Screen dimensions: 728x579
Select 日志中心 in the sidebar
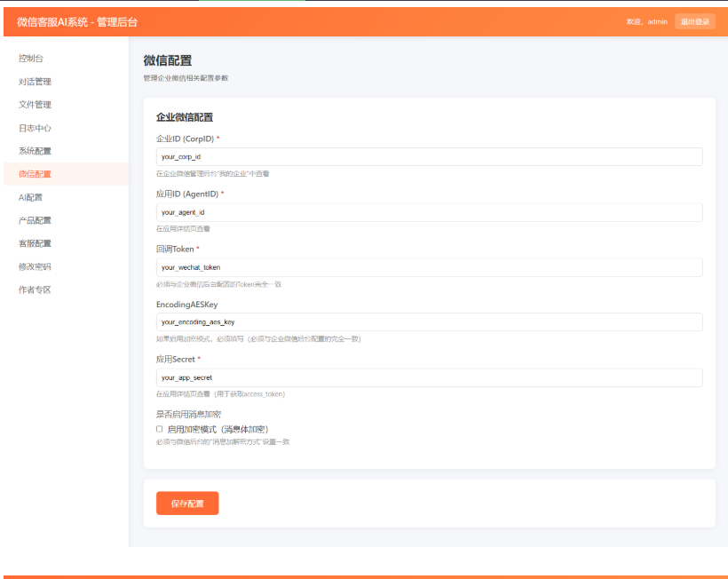click(35, 128)
